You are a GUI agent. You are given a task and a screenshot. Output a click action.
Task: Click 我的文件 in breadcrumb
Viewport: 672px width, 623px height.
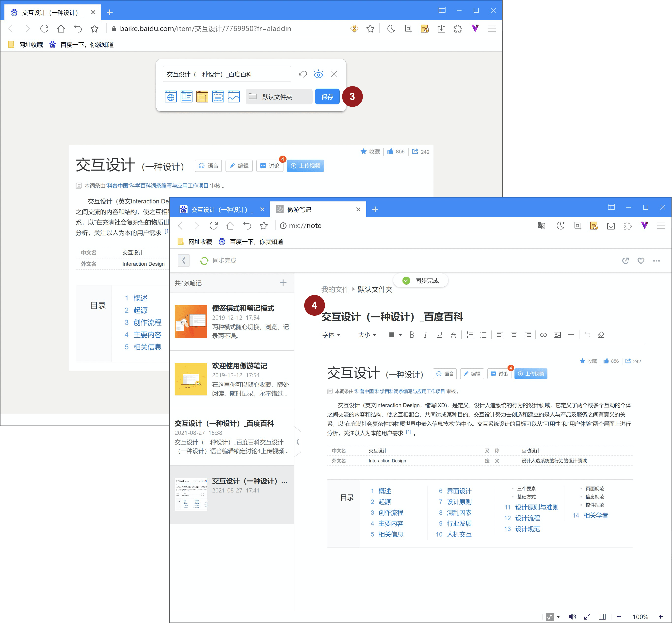click(335, 290)
